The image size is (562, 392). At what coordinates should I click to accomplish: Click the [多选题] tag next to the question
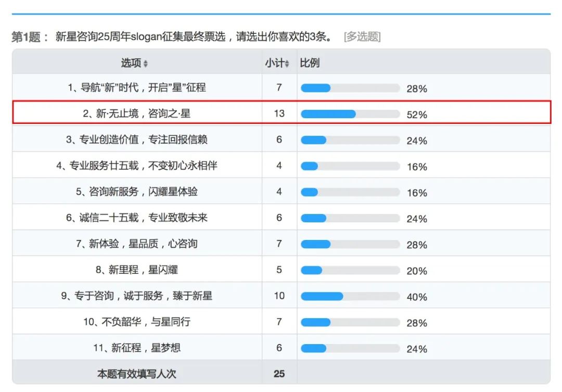pyautogui.click(x=362, y=36)
